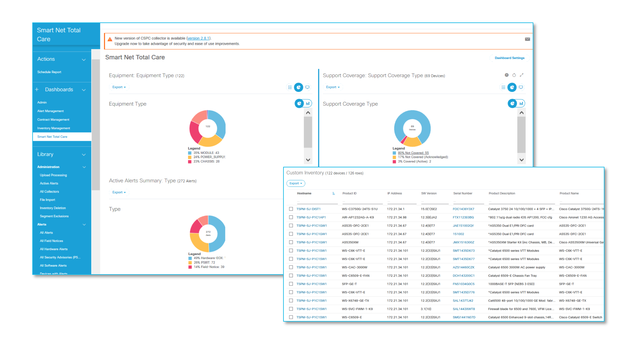Add a dashboard with the plus icon

(x=37, y=90)
